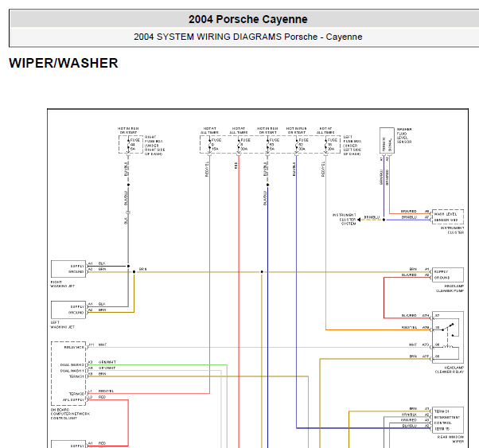The width and height of the screenshot is (479, 448).
Task: Click the WIPER/WASHER section heading
Action: (64, 63)
